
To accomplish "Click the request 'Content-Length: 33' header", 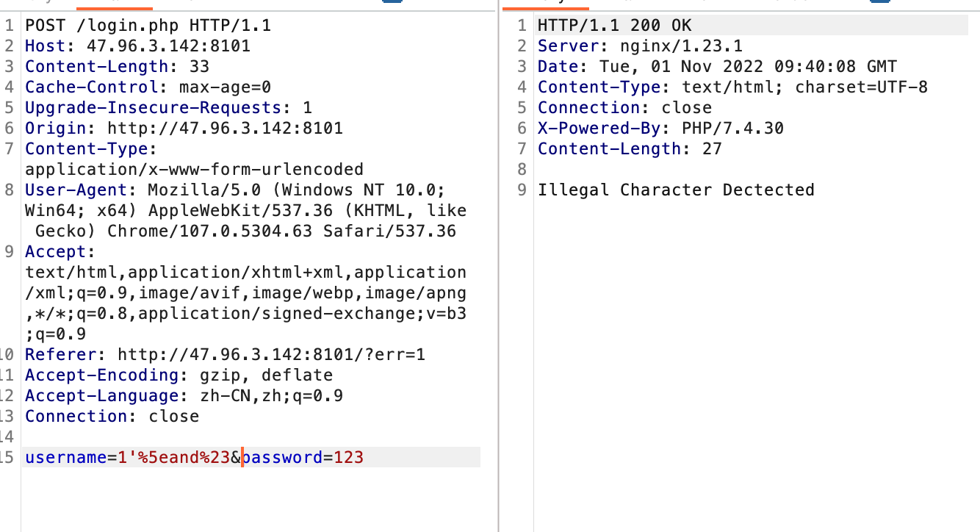I will point(118,67).
